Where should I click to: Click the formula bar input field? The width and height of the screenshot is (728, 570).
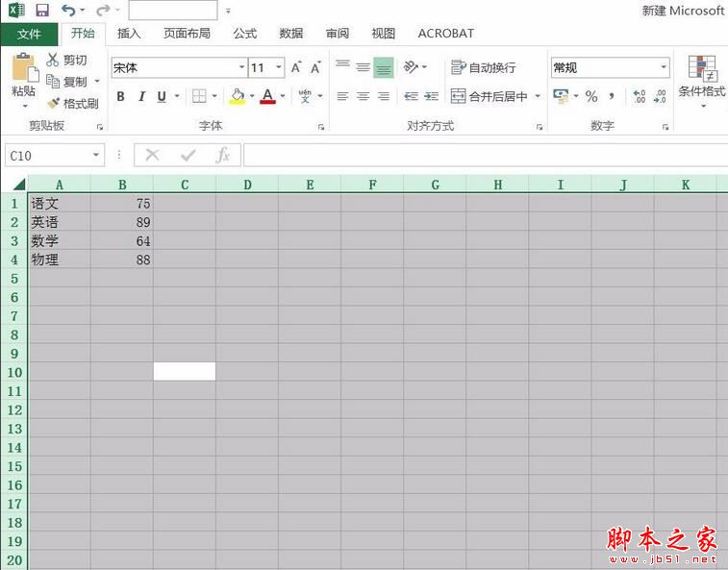(486, 155)
